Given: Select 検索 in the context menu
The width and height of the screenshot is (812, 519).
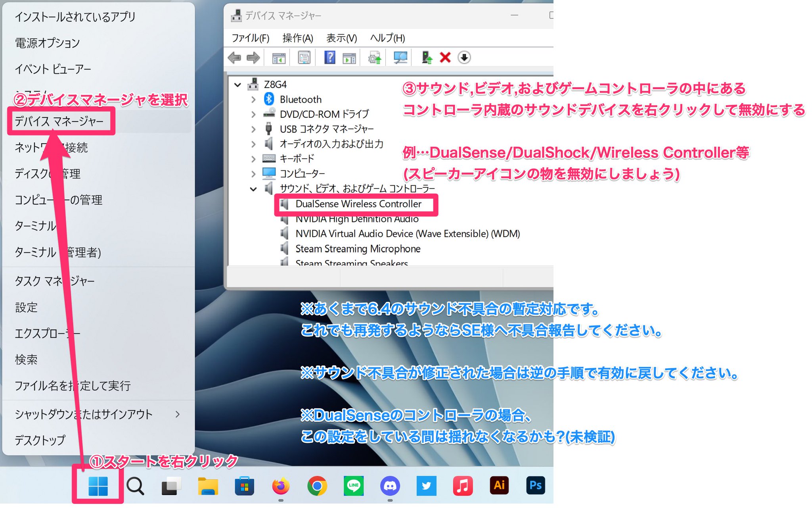Looking at the screenshot, I should (x=97, y=359).
